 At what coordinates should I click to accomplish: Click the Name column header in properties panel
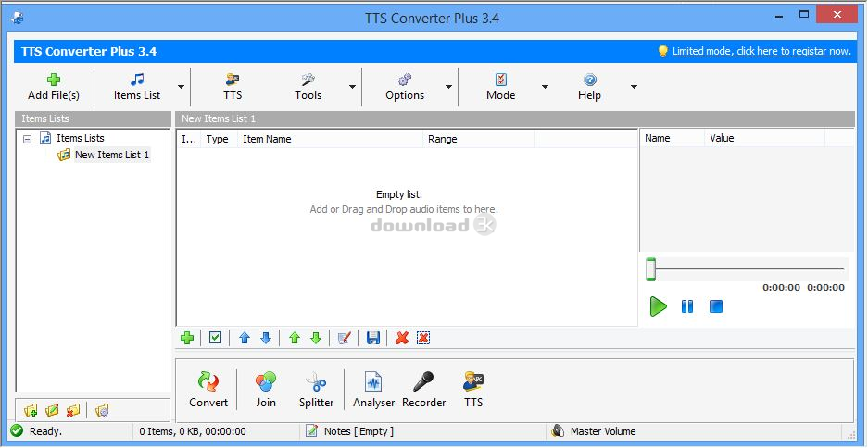pyautogui.click(x=672, y=138)
